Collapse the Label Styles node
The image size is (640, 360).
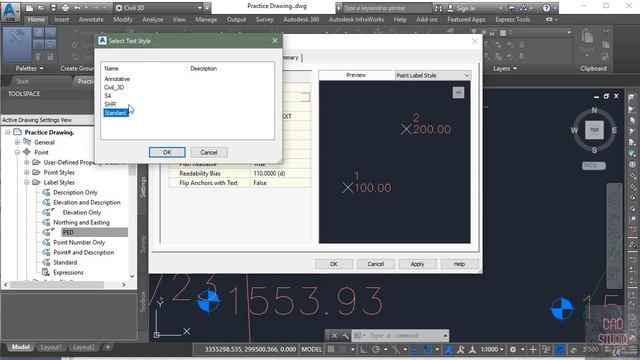27,182
